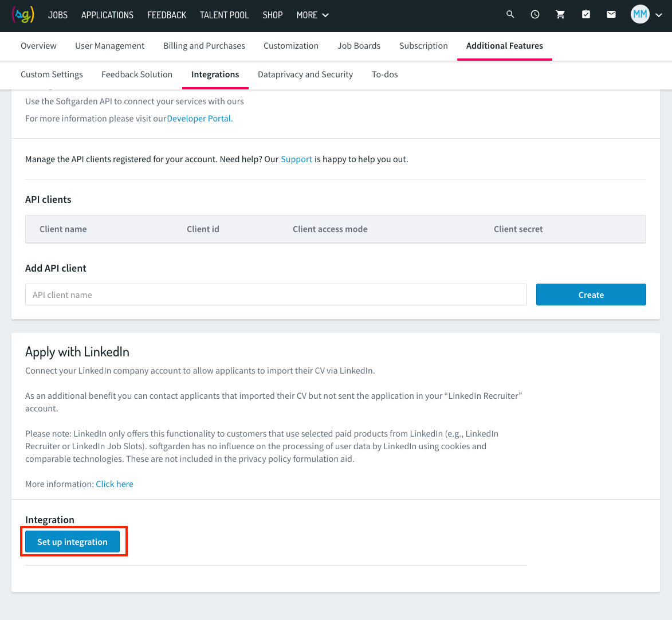Click the Integration section heading
672x620 pixels.
pyautogui.click(x=50, y=520)
